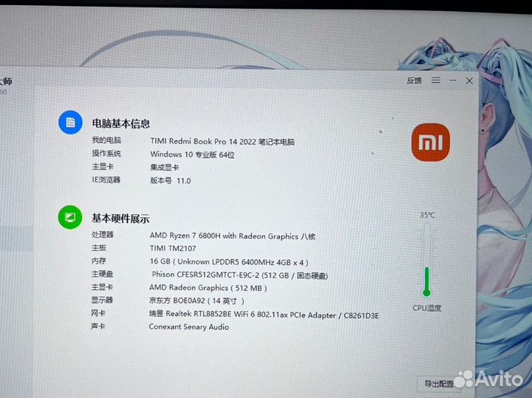This screenshot has width=532, height=398.
Task: Click the 网卡 label
Action: pyautogui.click(x=98, y=313)
